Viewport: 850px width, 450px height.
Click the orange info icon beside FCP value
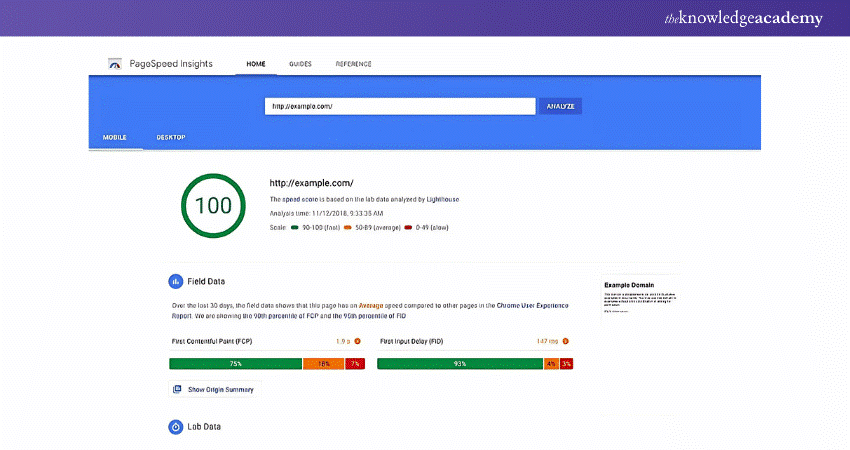click(357, 341)
